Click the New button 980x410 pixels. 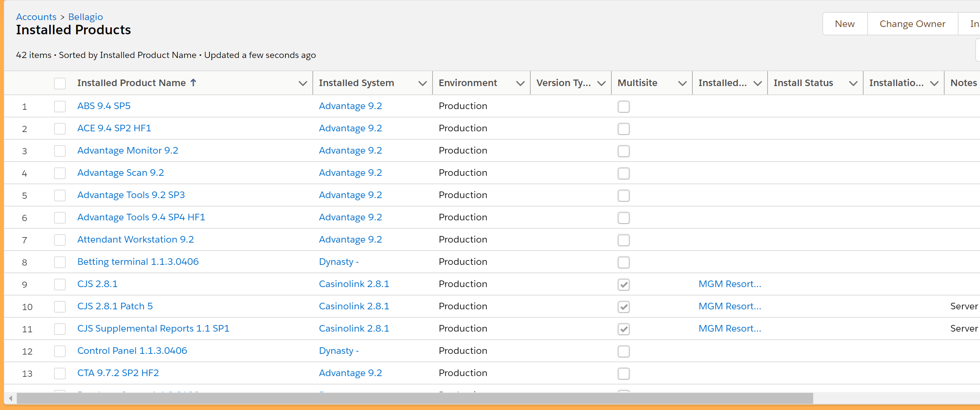(844, 24)
